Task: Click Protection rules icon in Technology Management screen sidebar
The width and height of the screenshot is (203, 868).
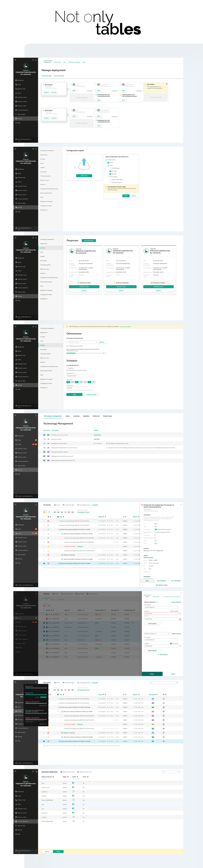Action: click(x=16, y=448)
